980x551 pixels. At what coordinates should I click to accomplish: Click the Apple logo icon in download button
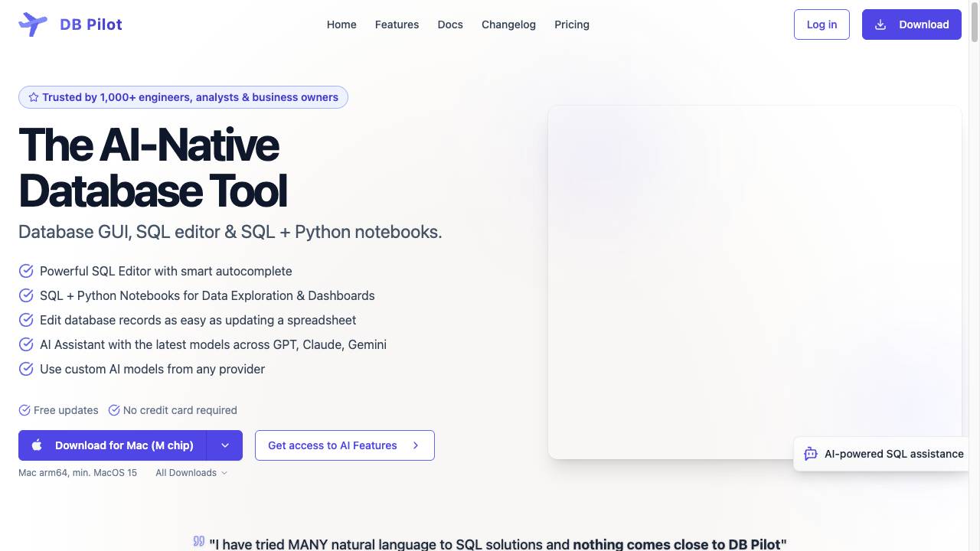[37, 445]
